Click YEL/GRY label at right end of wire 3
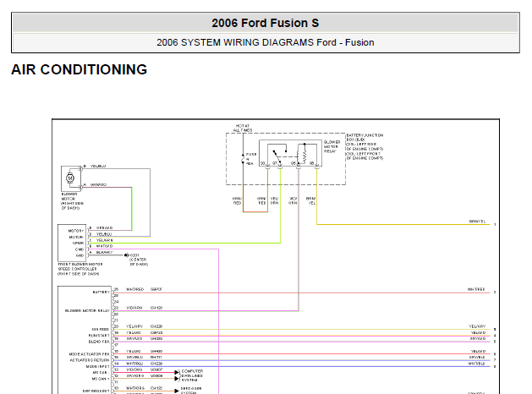The height and width of the screenshot is (394, 532). pyautogui.click(x=477, y=326)
